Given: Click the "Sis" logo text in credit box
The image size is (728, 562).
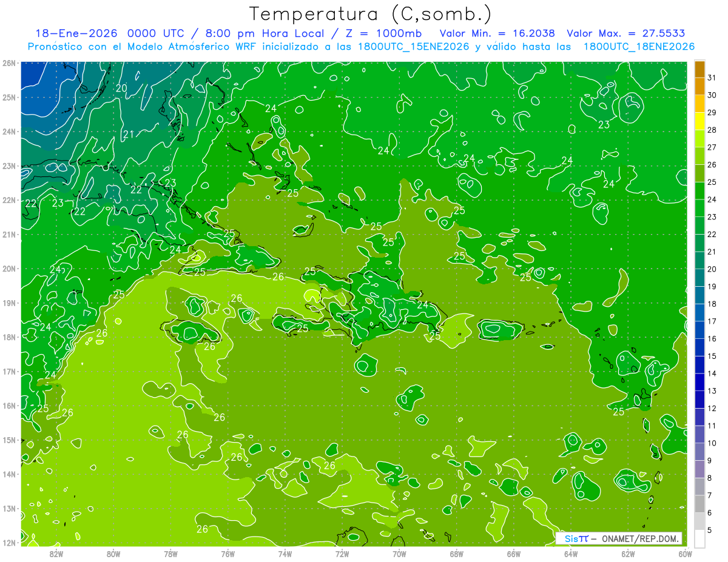Looking at the screenshot, I should tap(570, 538).
